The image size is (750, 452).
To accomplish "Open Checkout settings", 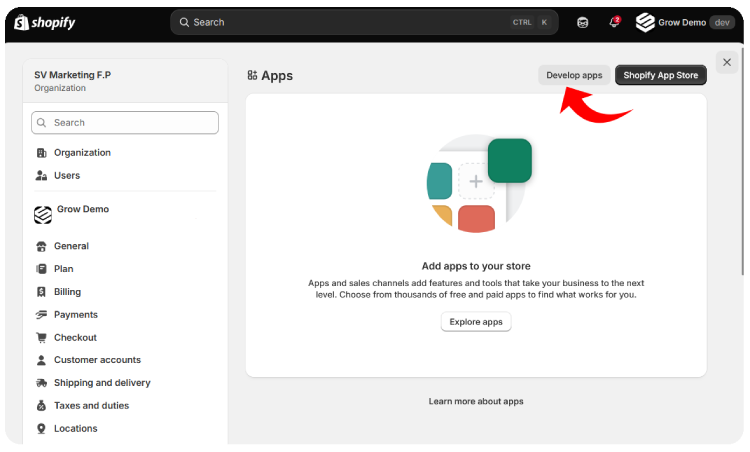I will [x=75, y=338].
